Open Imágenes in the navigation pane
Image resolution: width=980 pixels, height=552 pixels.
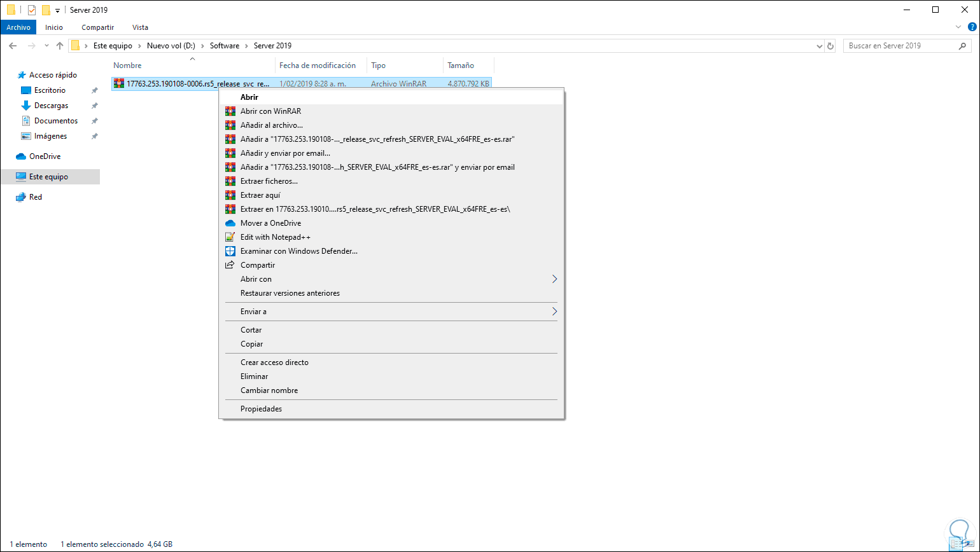(x=50, y=136)
